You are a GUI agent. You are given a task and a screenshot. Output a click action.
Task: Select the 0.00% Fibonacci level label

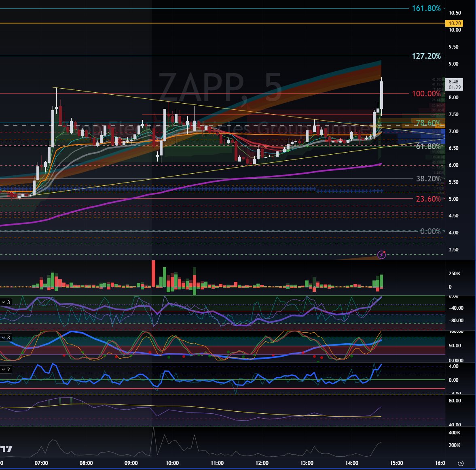click(430, 232)
